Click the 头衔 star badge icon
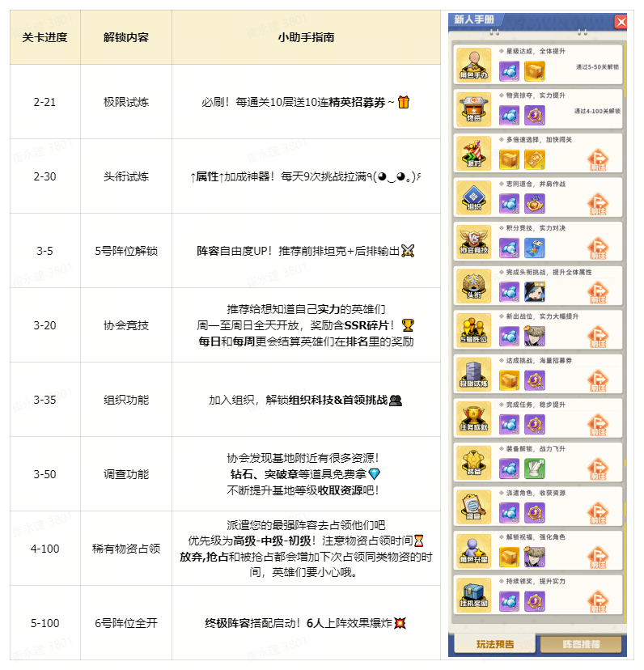This screenshot has width=644, height=670. click(473, 286)
